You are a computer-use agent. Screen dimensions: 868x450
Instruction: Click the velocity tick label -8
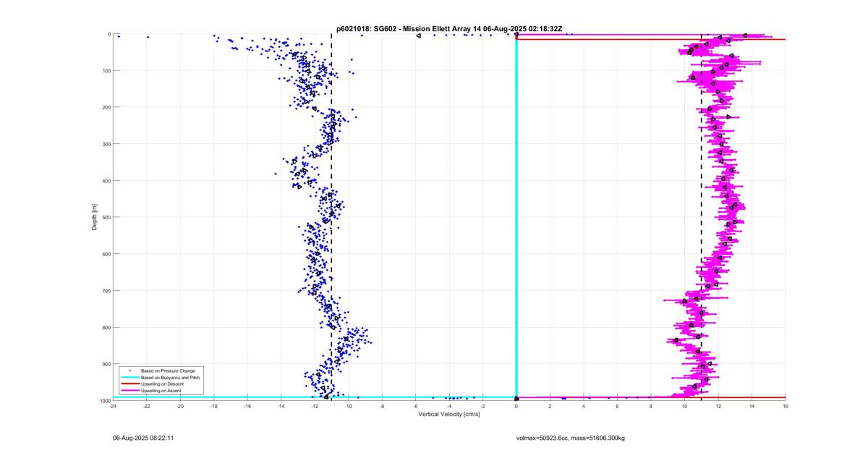pyautogui.click(x=382, y=406)
